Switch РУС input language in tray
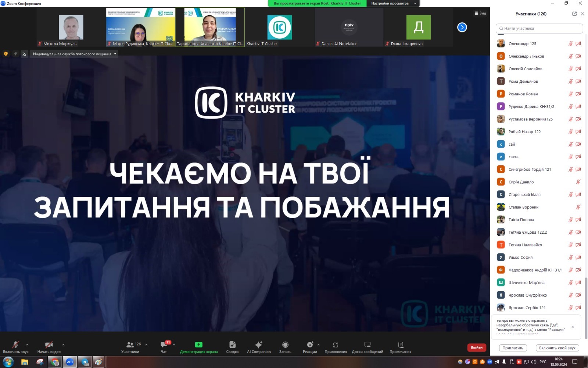This screenshot has width=588, height=368. (x=543, y=362)
